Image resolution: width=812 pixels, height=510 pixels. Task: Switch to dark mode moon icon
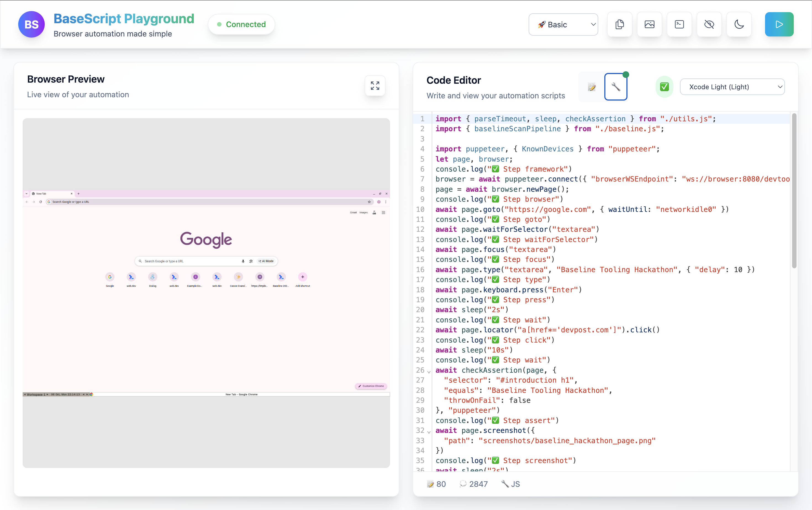tap(739, 24)
